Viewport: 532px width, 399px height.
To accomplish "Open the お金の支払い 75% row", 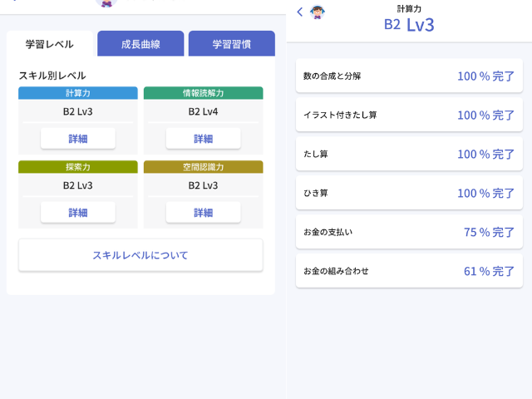I will [x=409, y=232].
